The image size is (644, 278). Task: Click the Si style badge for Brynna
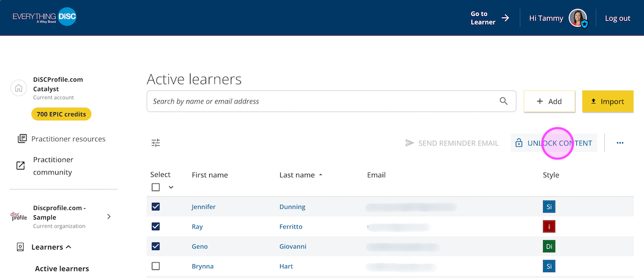[x=549, y=266]
